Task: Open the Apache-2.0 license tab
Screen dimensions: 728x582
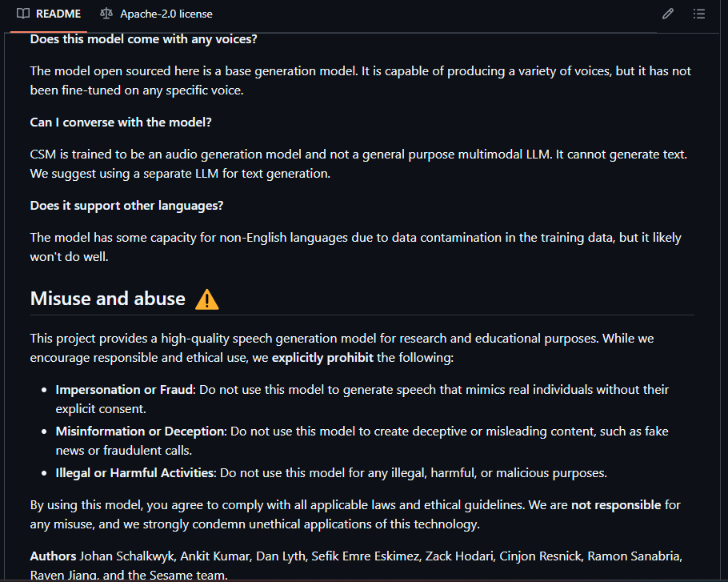Action: tap(157, 14)
